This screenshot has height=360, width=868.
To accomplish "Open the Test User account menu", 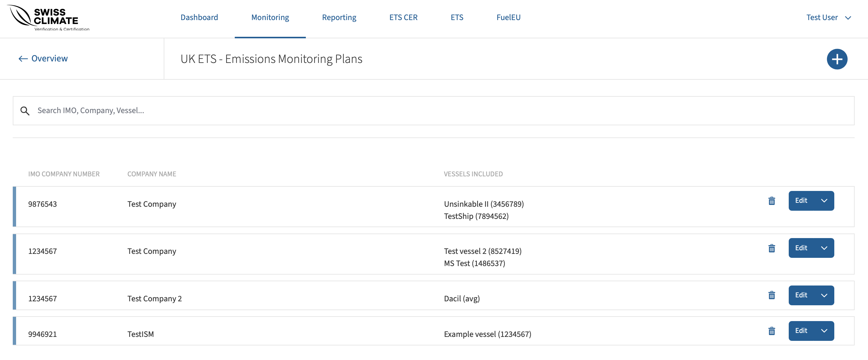I will (x=828, y=18).
